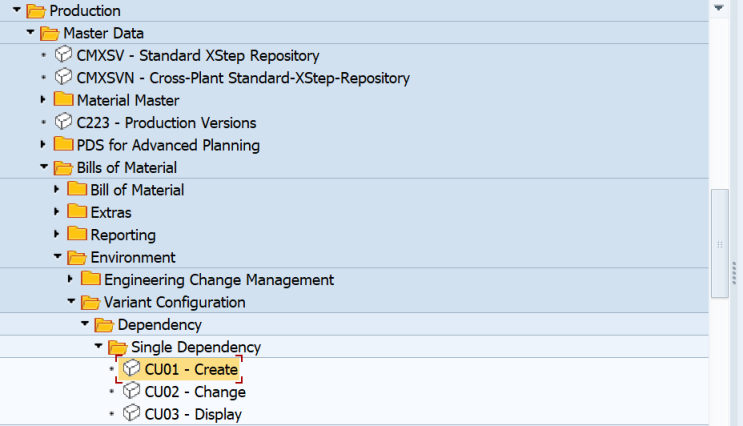743x426 pixels.
Task: Click the CU02 Change transaction icon
Action: click(x=131, y=390)
